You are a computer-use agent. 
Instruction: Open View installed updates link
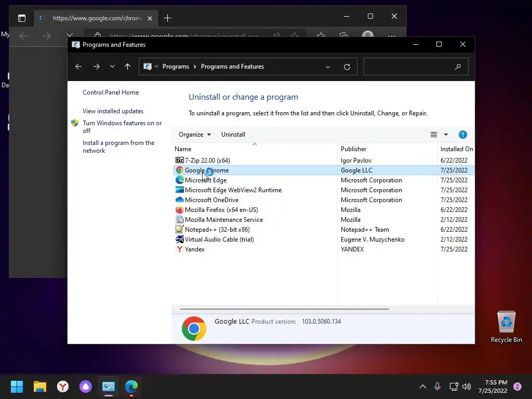click(113, 111)
